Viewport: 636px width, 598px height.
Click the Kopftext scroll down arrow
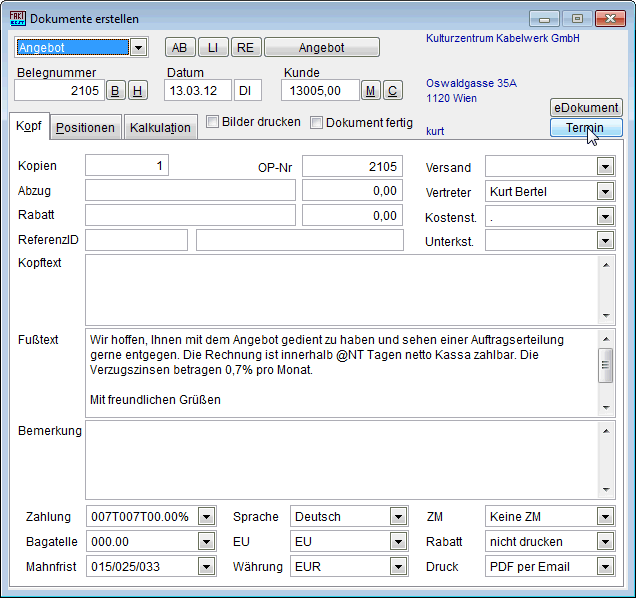click(x=606, y=316)
